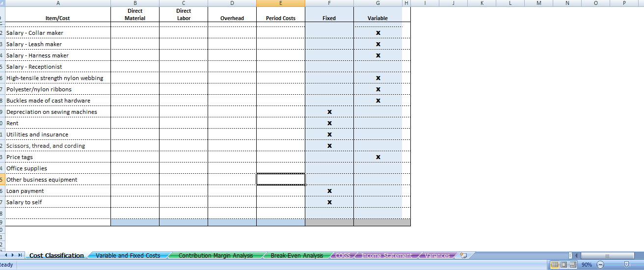Select Buckles made of cast hardware cell
This screenshot has height=270, width=644.
click(58, 101)
